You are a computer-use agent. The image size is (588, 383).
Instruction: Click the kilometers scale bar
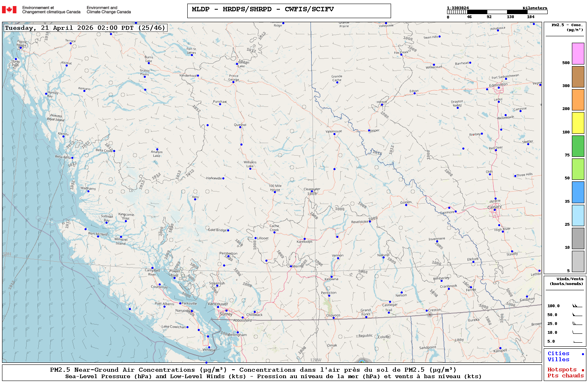497,12
